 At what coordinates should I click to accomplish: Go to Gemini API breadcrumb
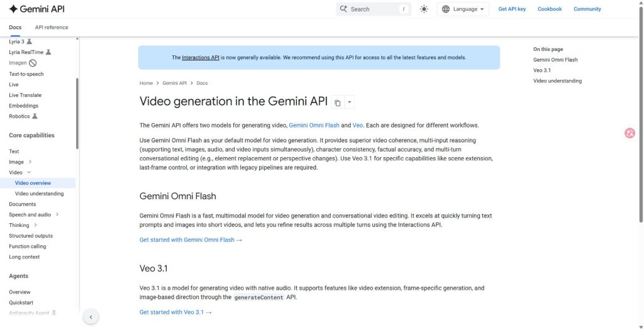pos(175,84)
